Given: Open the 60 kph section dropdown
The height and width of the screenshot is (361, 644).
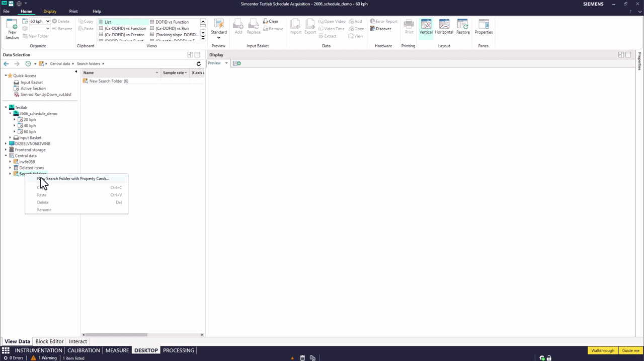Looking at the screenshot, I should tap(48, 22).
